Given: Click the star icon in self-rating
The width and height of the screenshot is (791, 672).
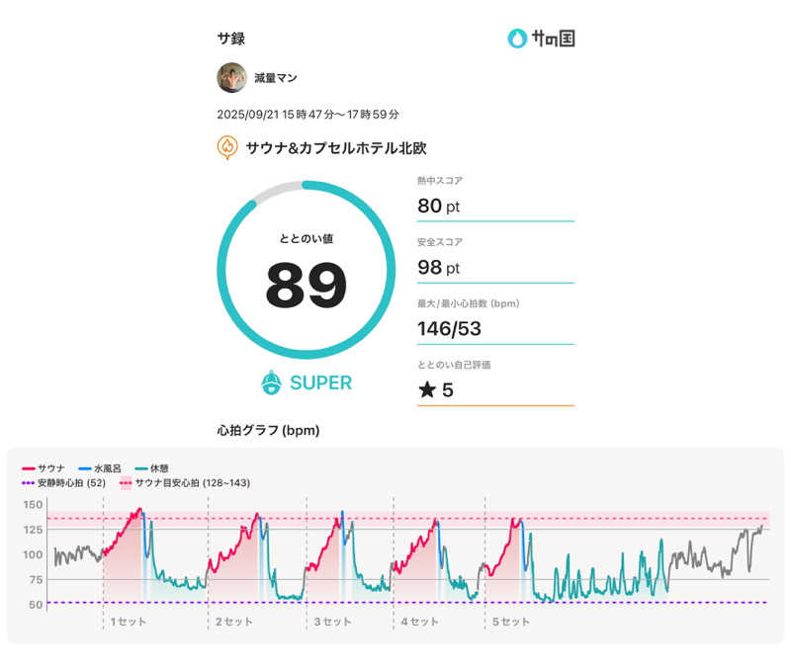Looking at the screenshot, I should pos(426,389).
